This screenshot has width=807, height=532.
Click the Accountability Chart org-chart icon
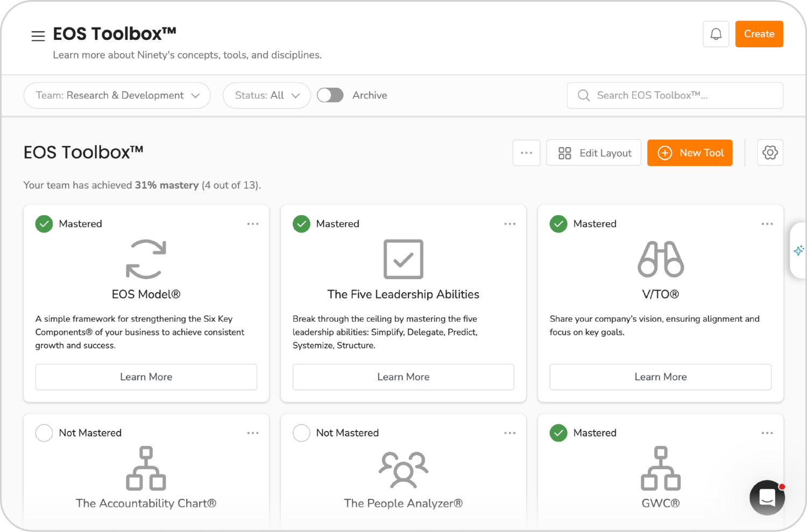point(146,469)
